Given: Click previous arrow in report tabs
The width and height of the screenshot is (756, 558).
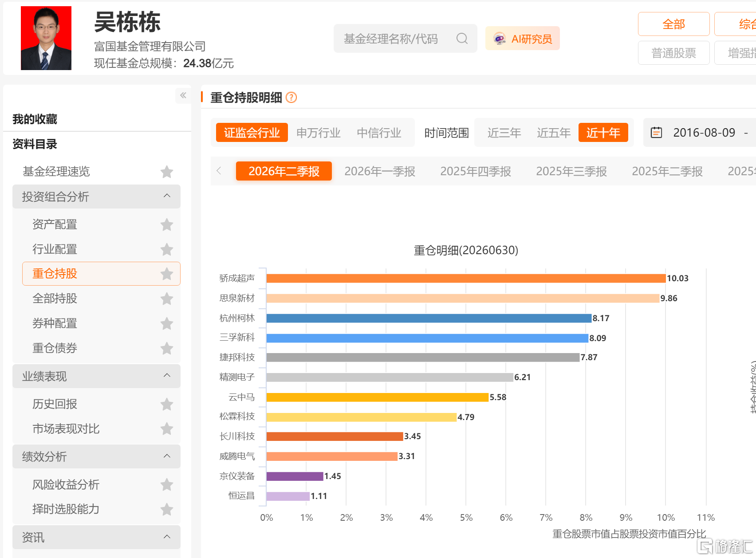Looking at the screenshot, I should pyautogui.click(x=219, y=171).
